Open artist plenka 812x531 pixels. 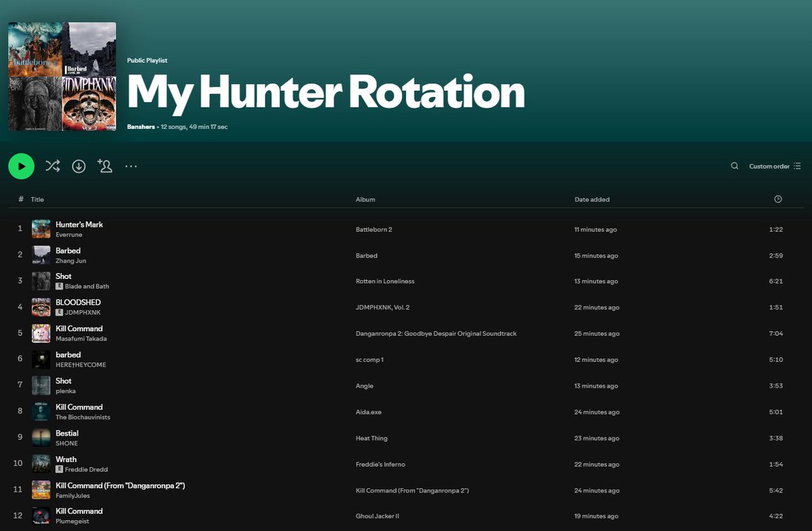66,391
